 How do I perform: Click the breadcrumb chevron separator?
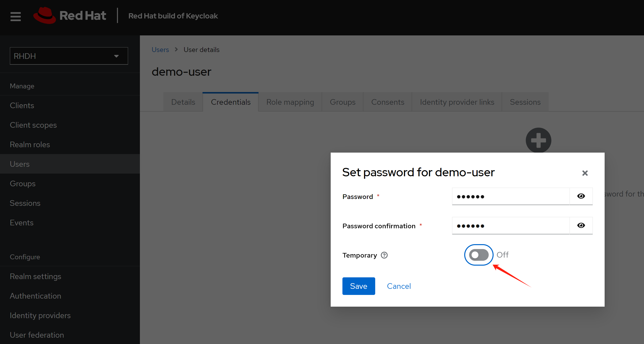pos(176,49)
